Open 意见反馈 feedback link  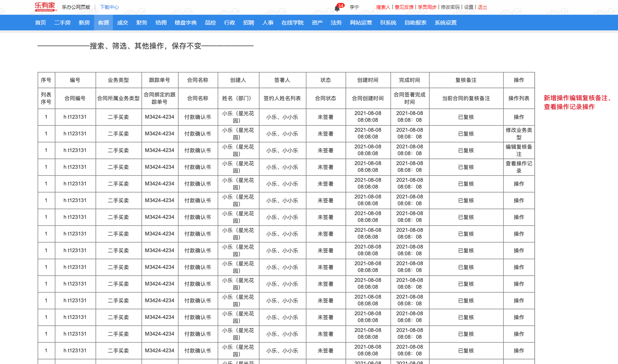(x=404, y=7)
